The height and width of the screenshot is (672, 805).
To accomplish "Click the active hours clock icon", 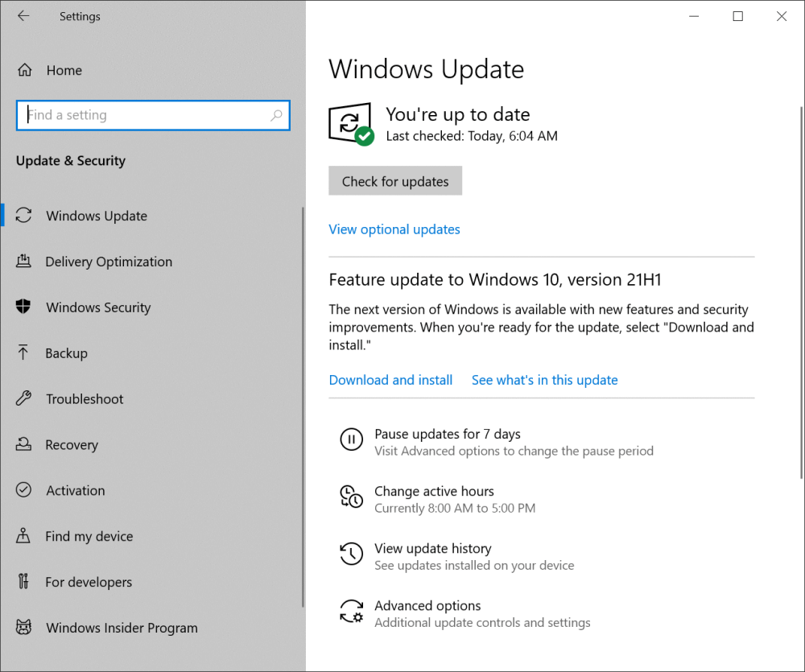I will click(352, 497).
